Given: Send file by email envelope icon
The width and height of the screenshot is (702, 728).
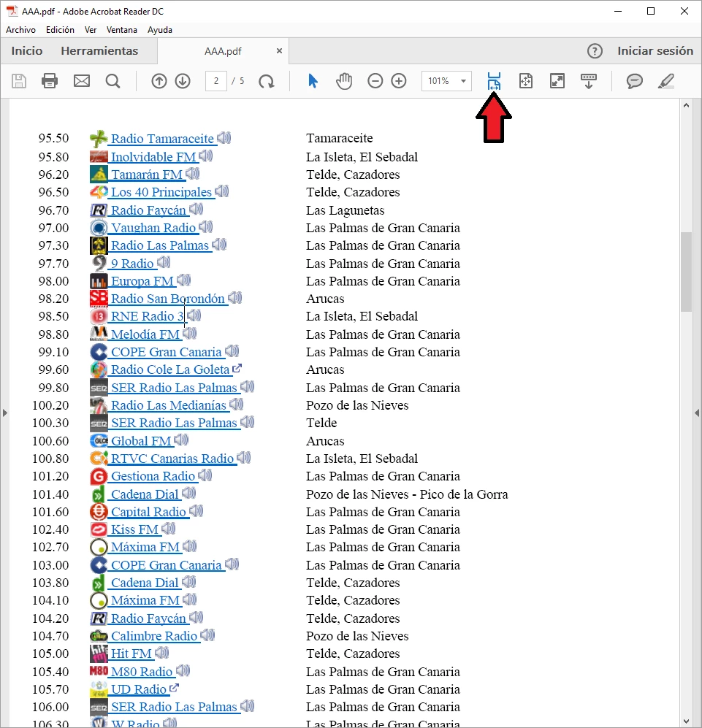Looking at the screenshot, I should pyautogui.click(x=82, y=81).
